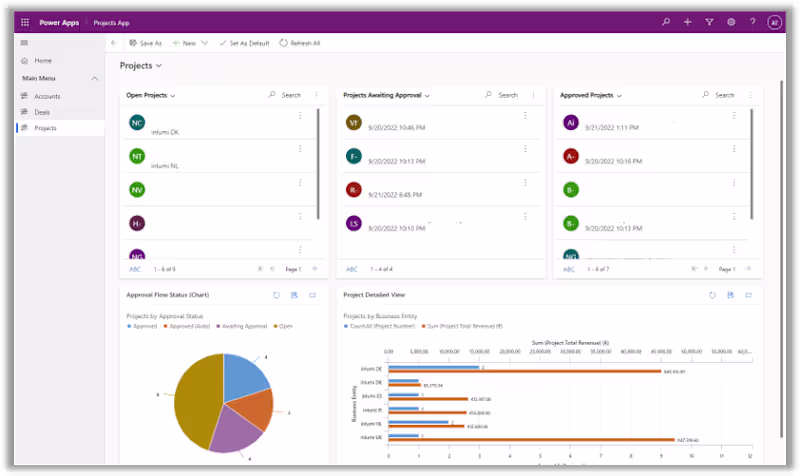Toggle the Awaiting Approval legend swatch
The image size is (800, 476).
click(218, 326)
